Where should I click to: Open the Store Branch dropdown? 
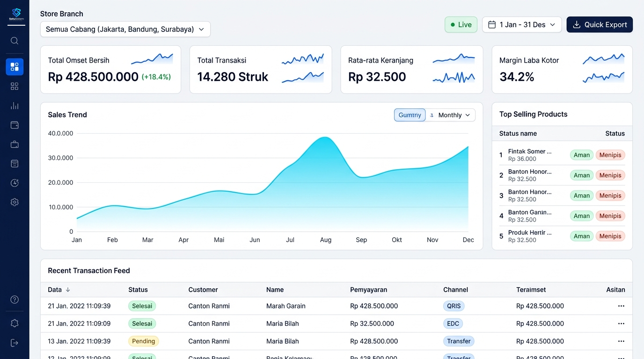(125, 29)
